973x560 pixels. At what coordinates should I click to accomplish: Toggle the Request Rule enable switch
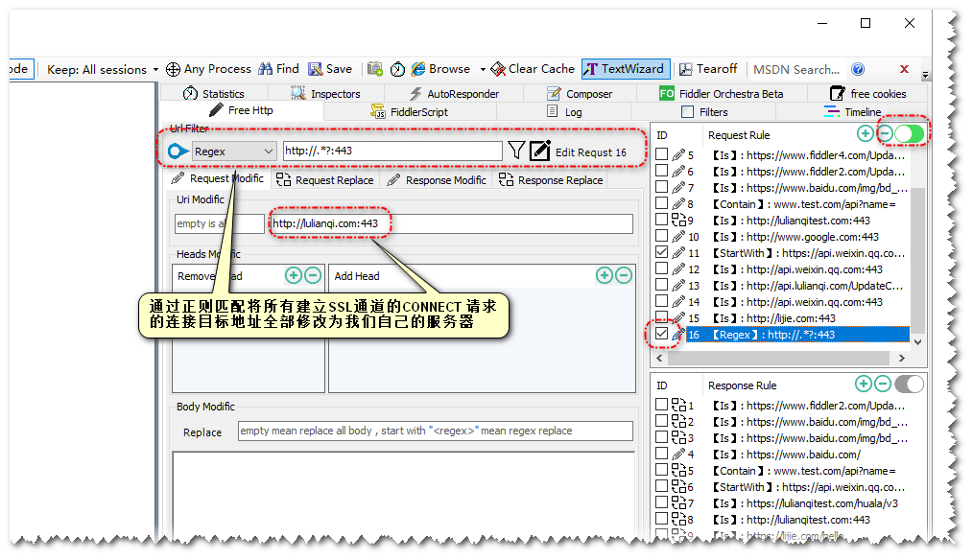click(x=910, y=134)
